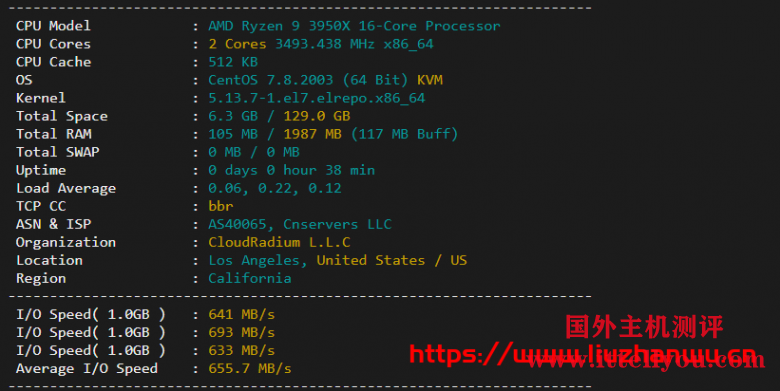Image resolution: width=780 pixels, height=391 pixels.
Task: Click the "ASN & ISP" label
Action: 53,224
